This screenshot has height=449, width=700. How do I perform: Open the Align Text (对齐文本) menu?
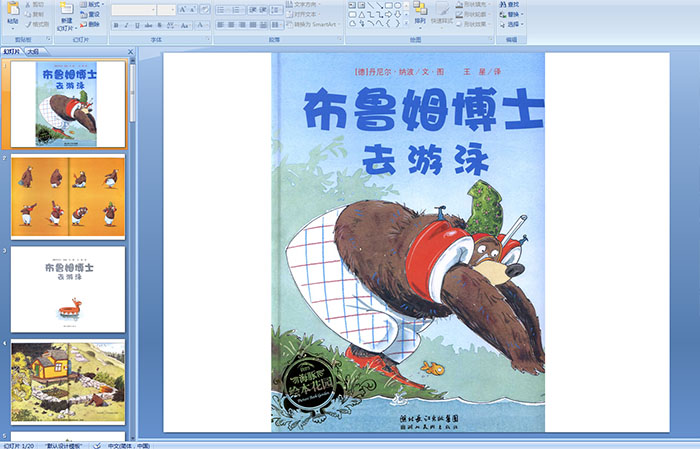(x=303, y=14)
